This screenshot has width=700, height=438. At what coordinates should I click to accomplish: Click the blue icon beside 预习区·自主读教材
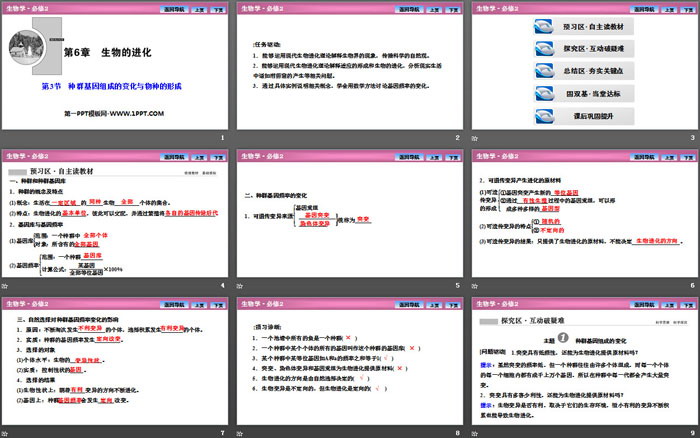coord(544,26)
